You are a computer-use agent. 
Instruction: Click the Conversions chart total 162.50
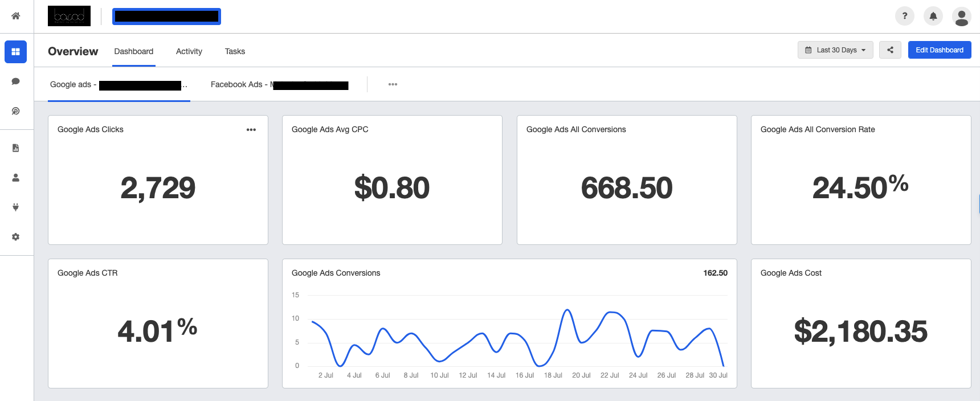[x=715, y=273]
